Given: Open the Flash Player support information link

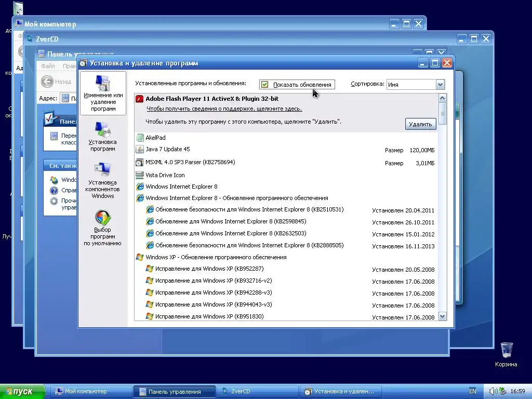Looking at the screenshot, I should click(224, 109).
